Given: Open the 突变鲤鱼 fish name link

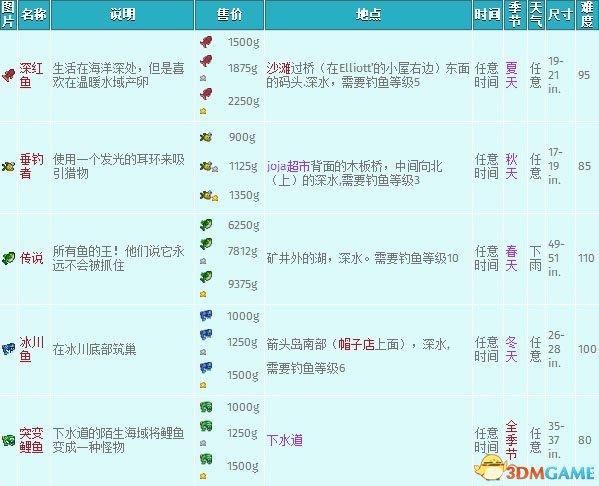Looking at the screenshot, I should [31, 440].
